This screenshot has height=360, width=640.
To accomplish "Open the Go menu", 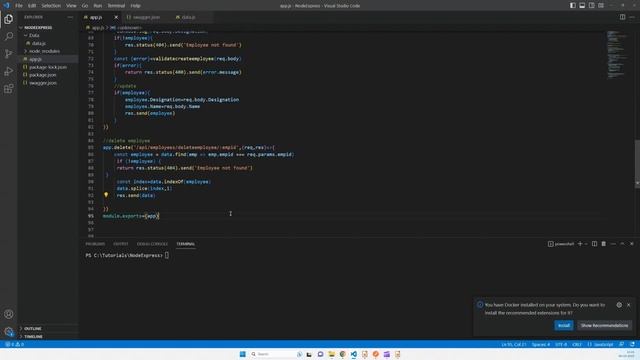I will 85,6.
